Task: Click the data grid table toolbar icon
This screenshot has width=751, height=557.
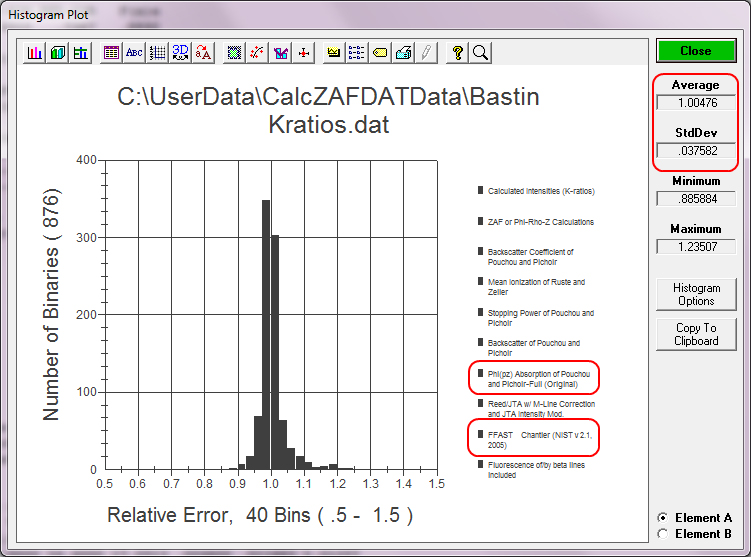Action: point(111,53)
